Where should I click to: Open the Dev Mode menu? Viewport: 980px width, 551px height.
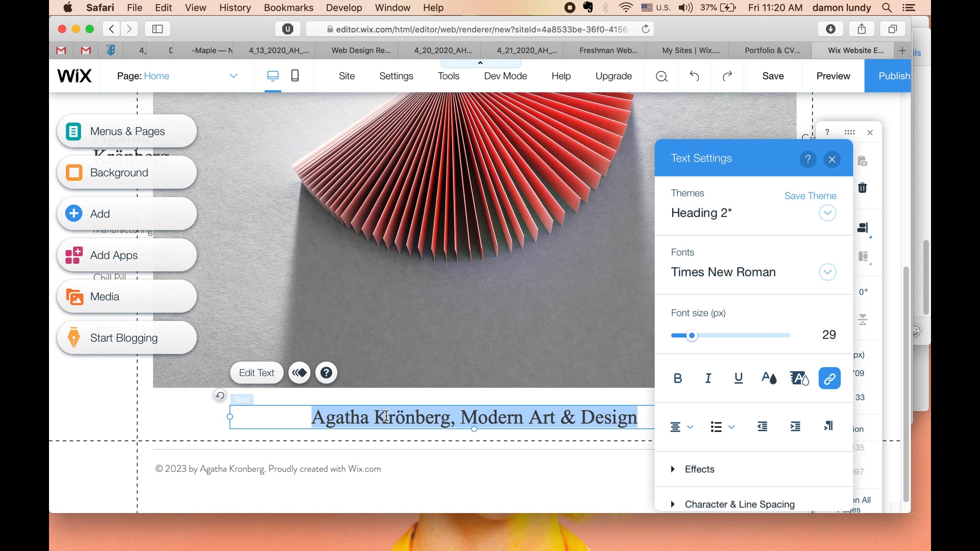(x=505, y=76)
